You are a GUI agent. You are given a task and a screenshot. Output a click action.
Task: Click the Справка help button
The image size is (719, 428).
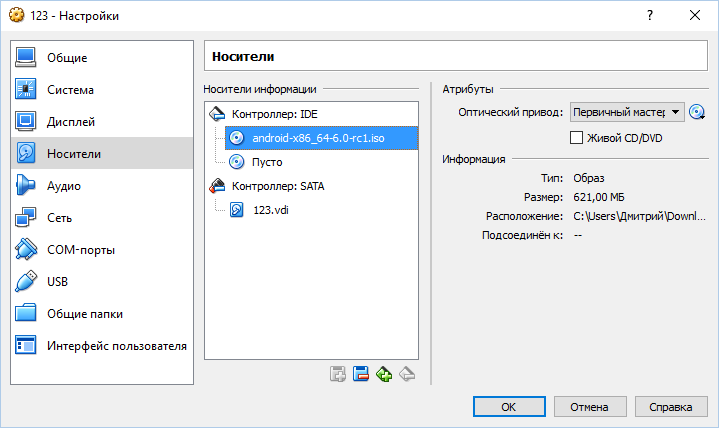[x=671, y=407]
